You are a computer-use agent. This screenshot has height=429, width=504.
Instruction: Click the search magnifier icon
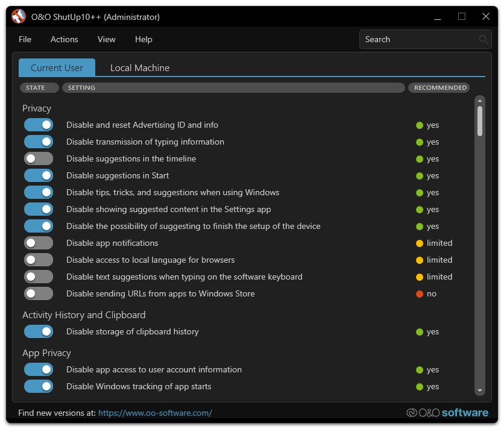483,39
